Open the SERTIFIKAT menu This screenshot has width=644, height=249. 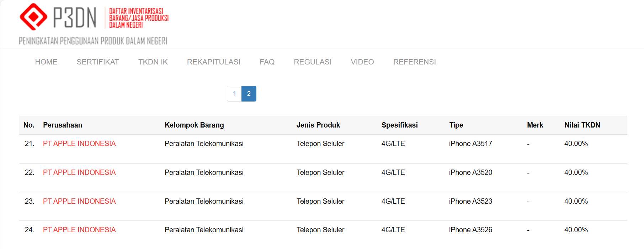98,62
